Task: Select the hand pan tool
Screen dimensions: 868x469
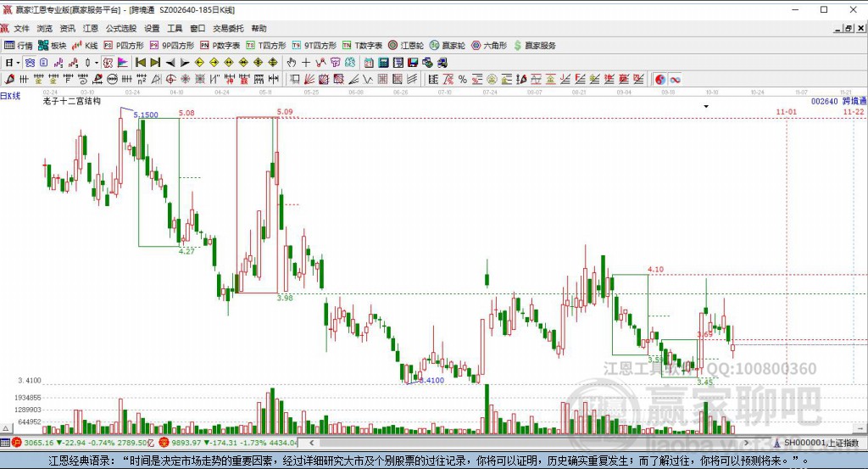Action: pos(291,62)
